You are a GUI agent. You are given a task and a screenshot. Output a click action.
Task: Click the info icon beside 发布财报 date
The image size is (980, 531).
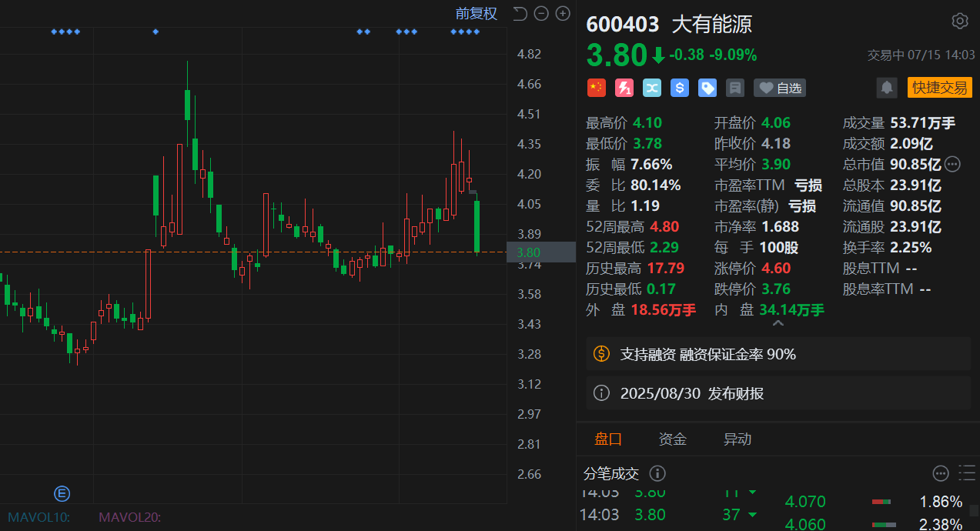tap(601, 394)
